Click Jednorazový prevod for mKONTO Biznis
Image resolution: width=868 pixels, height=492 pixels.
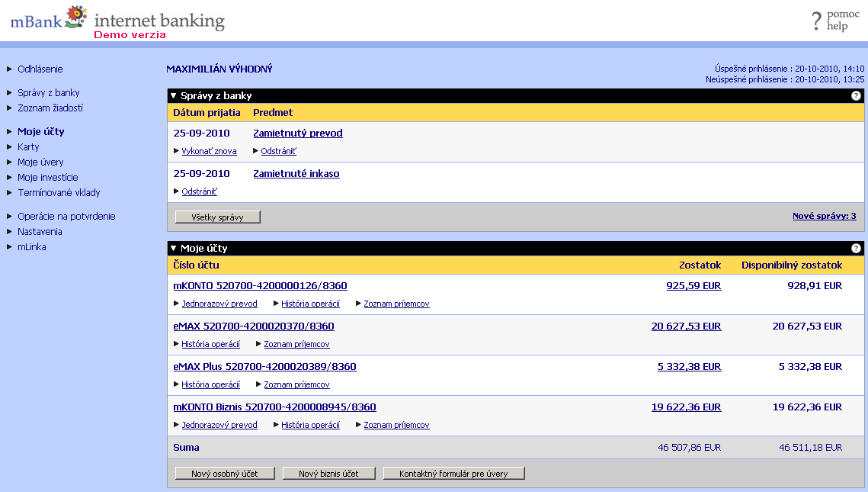[219, 425]
